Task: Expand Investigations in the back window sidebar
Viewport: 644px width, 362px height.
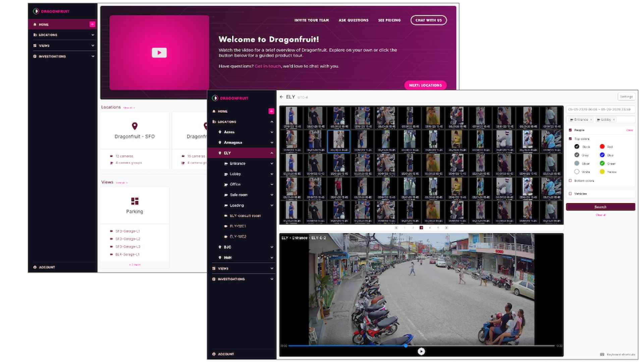Action: point(93,56)
